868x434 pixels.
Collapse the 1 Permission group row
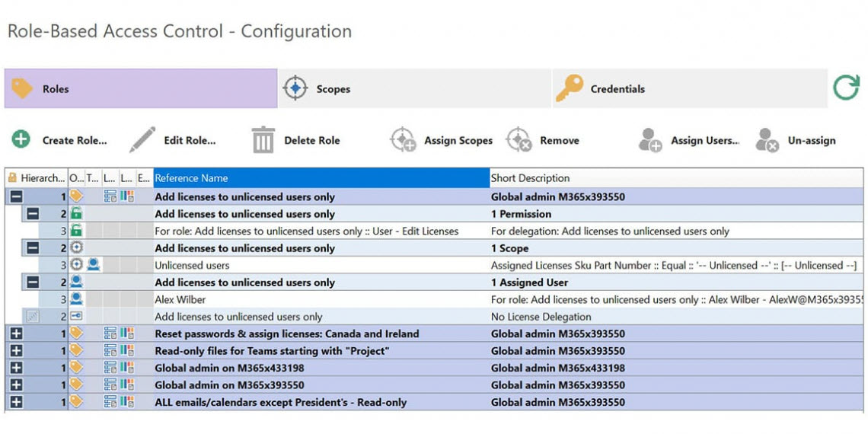click(33, 214)
